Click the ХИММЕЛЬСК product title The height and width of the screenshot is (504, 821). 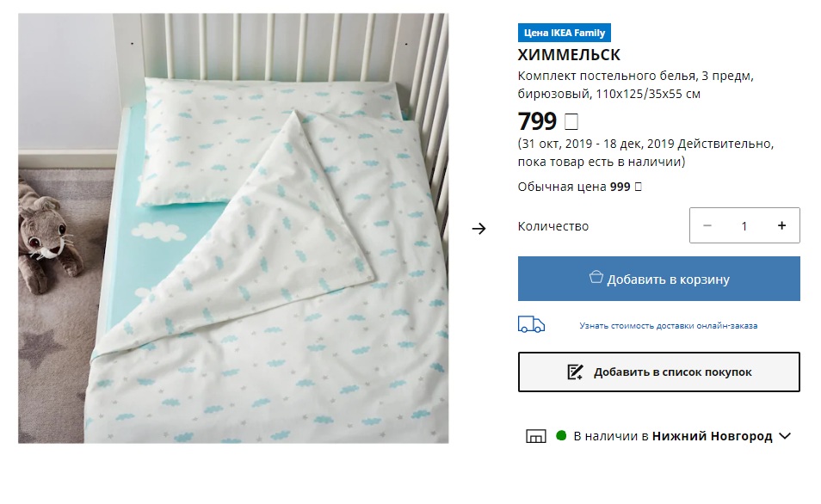(569, 56)
